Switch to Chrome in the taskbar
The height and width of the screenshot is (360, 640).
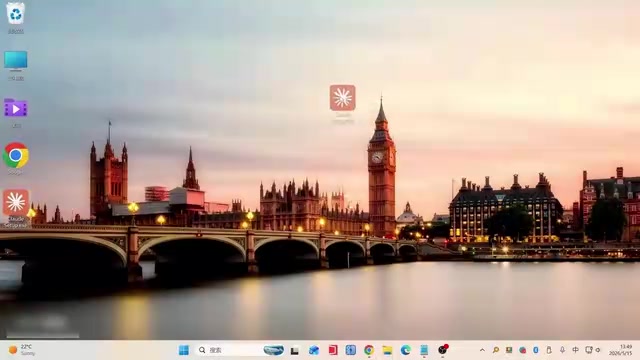click(369, 350)
